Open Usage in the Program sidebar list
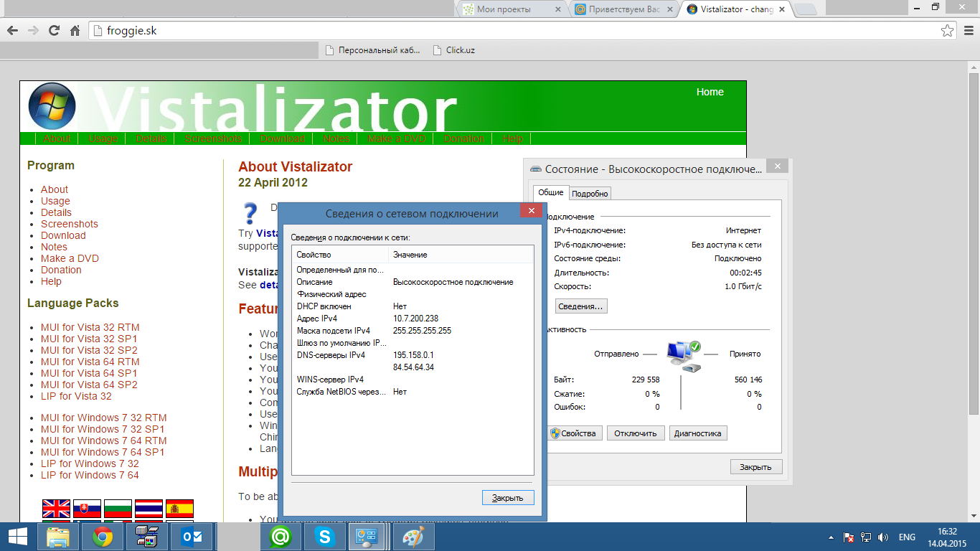The width and height of the screenshot is (980, 551). tap(55, 201)
